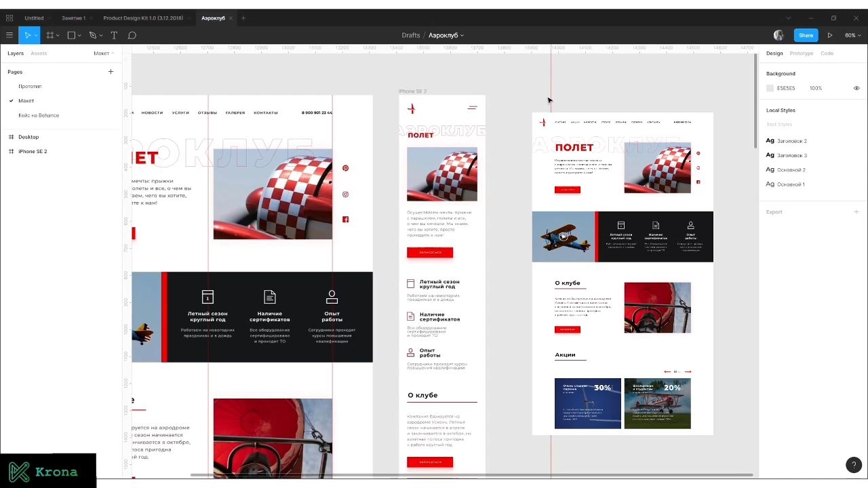Screen dimensions: 868x488
Task: Add a new page with the plus icon
Action: tap(111, 72)
